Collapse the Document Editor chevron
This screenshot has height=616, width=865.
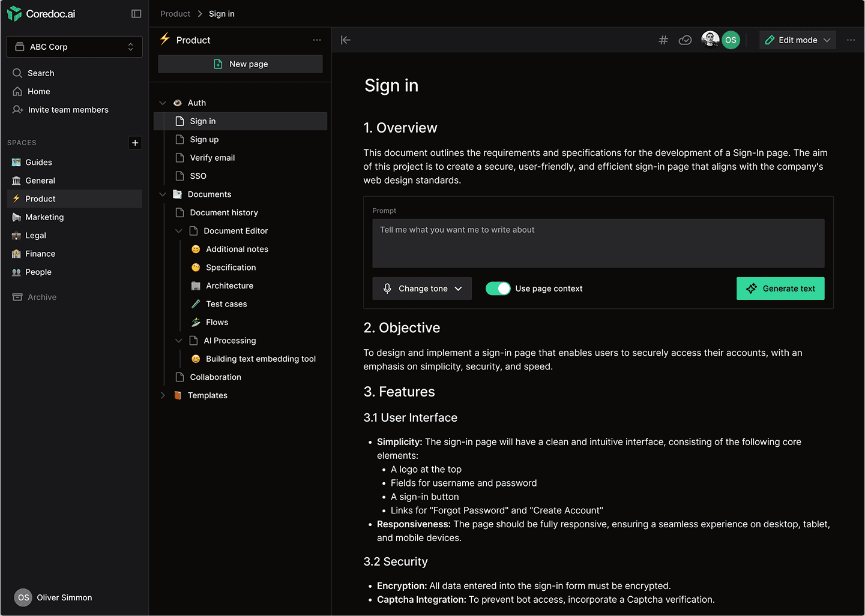178,231
